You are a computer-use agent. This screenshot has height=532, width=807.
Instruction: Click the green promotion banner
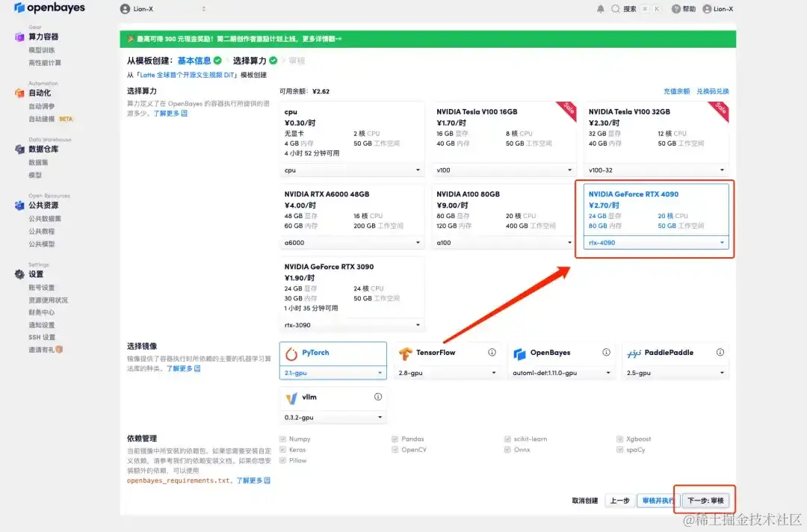[427, 39]
